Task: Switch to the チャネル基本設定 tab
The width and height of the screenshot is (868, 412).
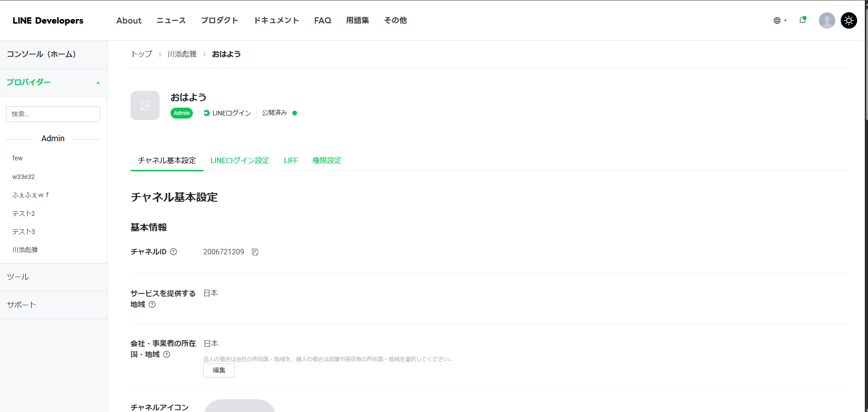Action: tap(167, 160)
